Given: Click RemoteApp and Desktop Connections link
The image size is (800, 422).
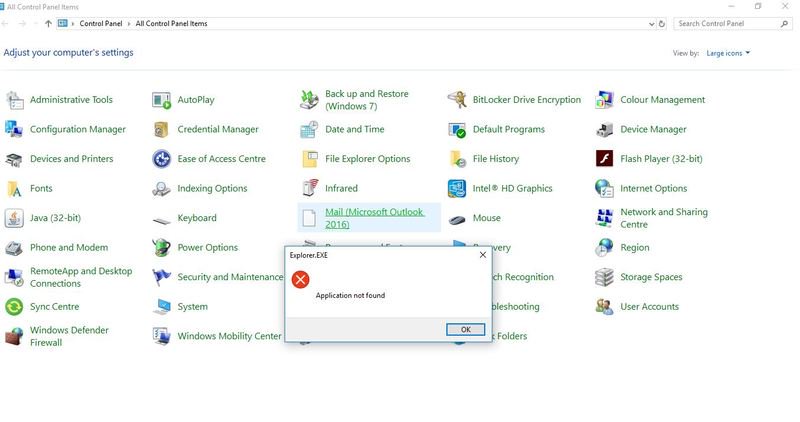Looking at the screenshot, I should point(81,277).
